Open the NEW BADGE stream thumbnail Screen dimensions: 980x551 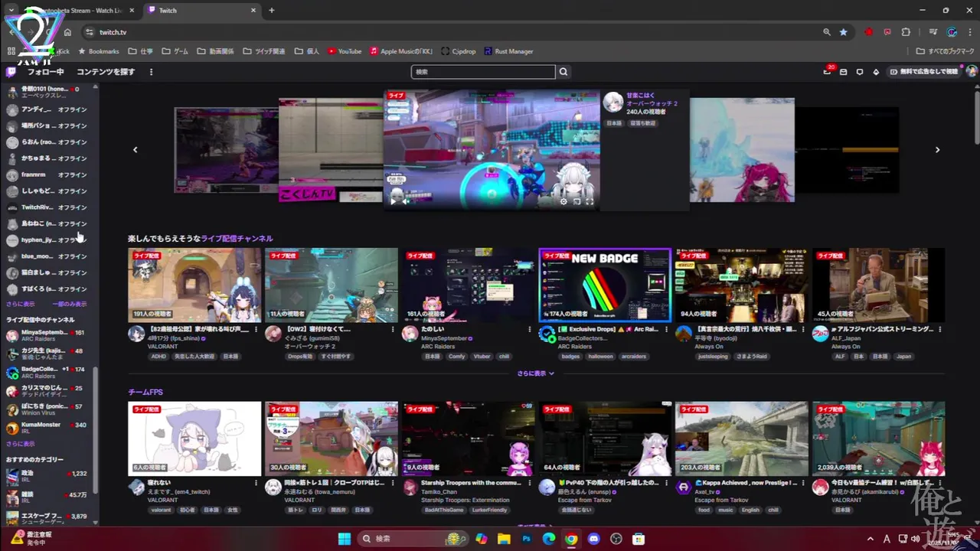pyautogui.click(x=605, y=285)
